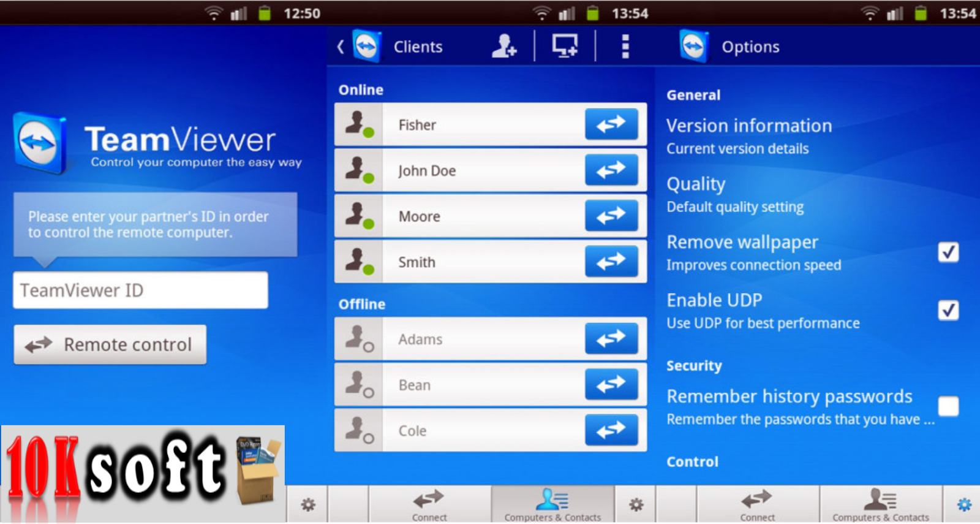The height and width of the screenshot is (524, 980).
Task: Open settings gear in Clients screen bottom bar
Action: (636, 504)
